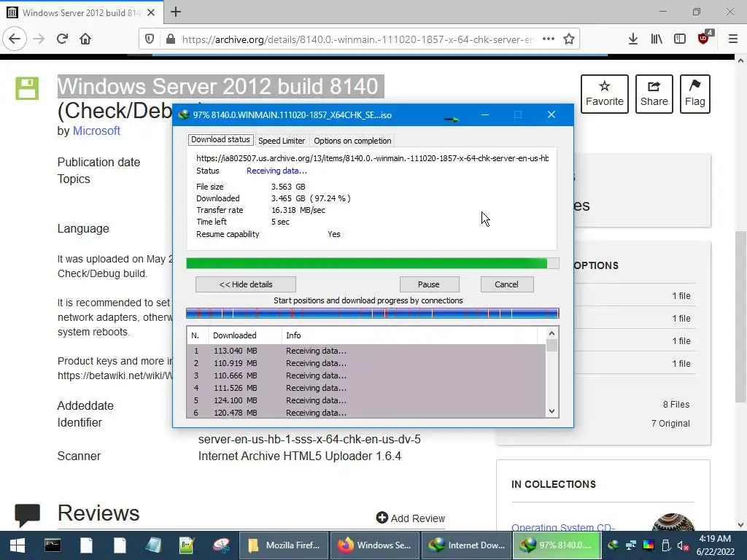
Task: Click the green floppy disk software icon
Action: click(x=27, y=88)
